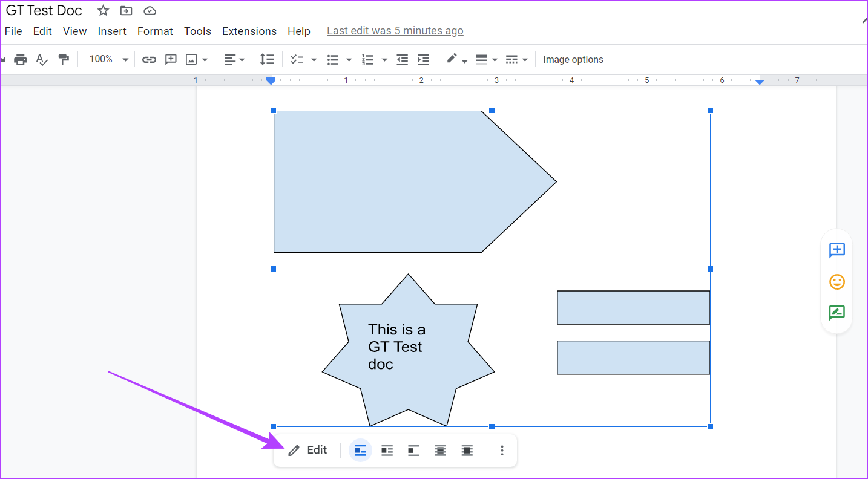Select the paint format tool

pyautogui.click(x=63, y=59)
